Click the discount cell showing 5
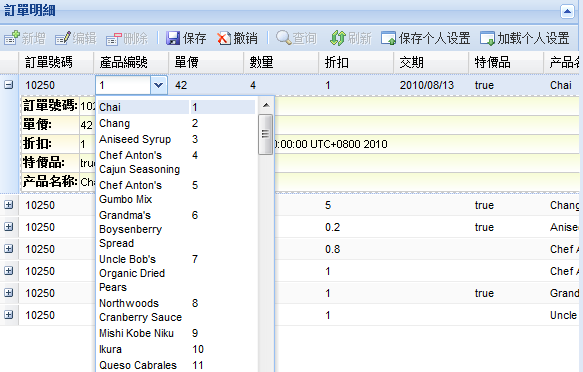 356,205
